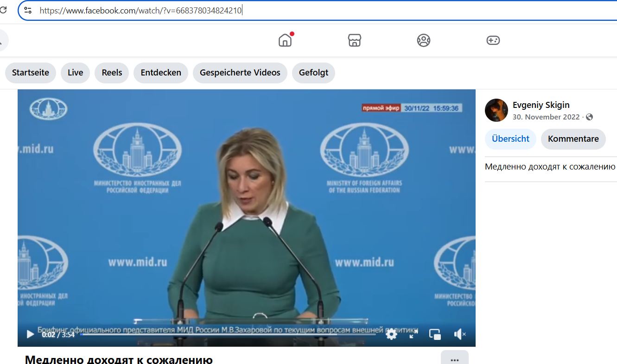Play the paused video
Screen dimensions: 617x364
(x=30, y=334)
